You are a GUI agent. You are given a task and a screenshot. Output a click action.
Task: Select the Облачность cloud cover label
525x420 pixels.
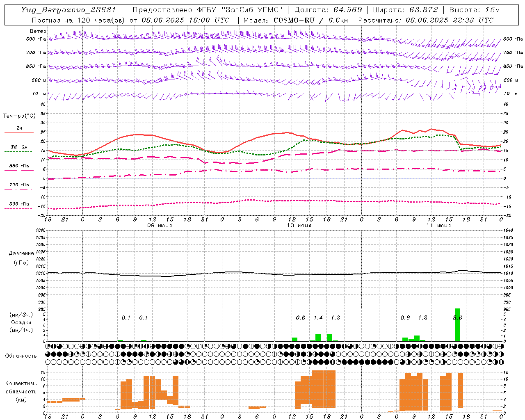[x=21, y=356]
